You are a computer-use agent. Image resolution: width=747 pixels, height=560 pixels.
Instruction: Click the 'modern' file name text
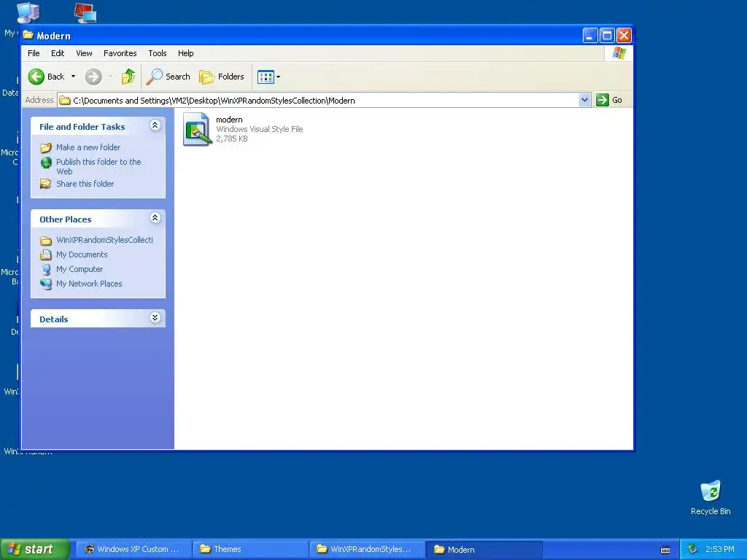(229, 120)
